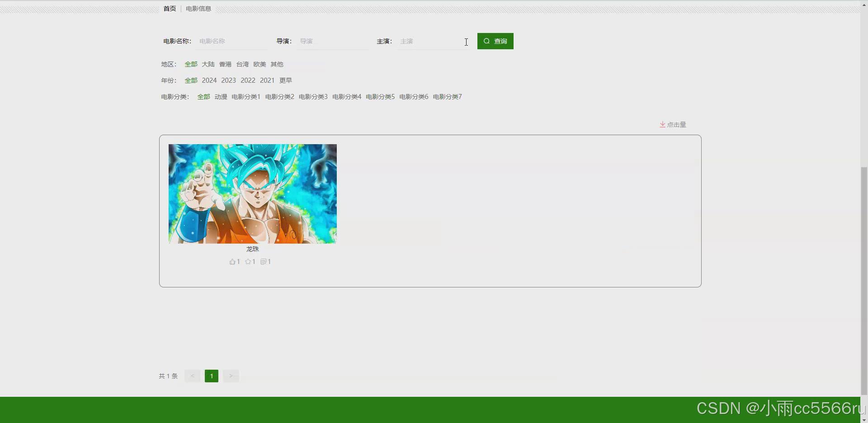Focus the 电影名称 input field

coord(232,41)
